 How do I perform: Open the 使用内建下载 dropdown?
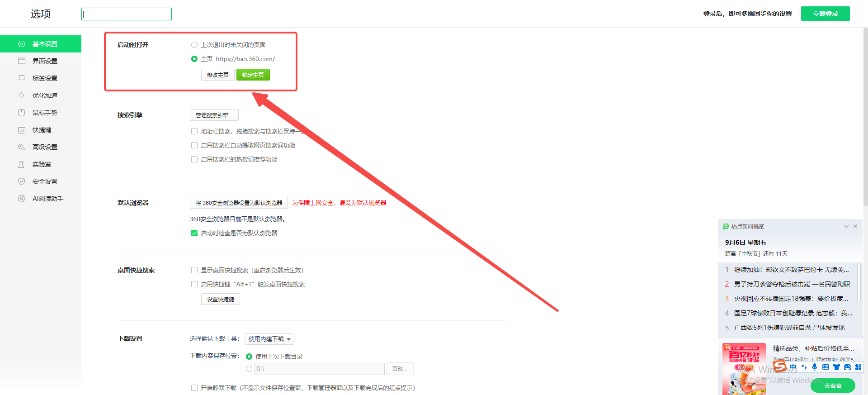269,339
